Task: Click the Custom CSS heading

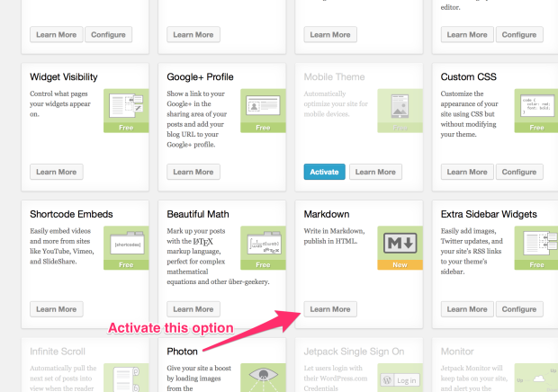Action: click(468, 77)
